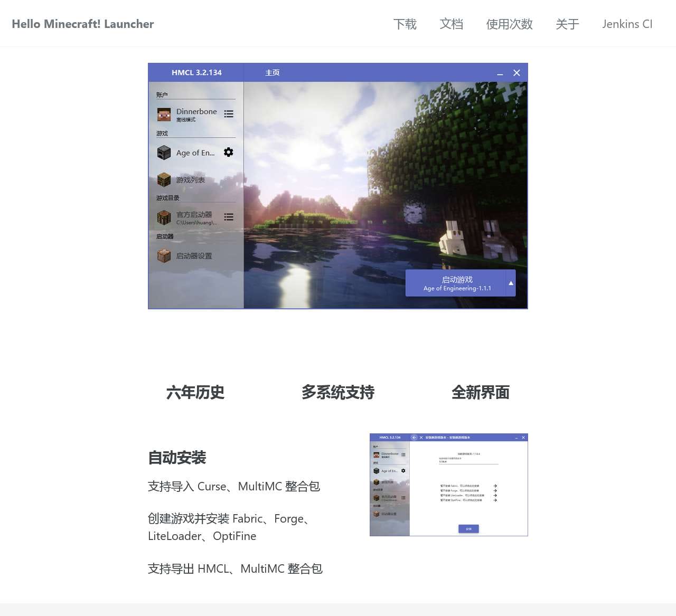Open the Jenkins CI navigation link
The image size is (676, 616).
pos(627,24)
